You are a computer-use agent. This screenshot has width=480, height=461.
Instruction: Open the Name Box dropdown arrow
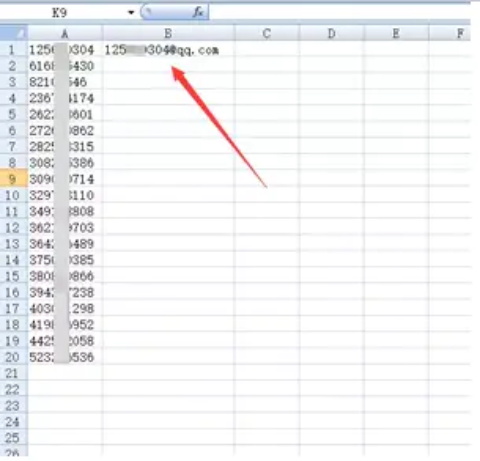(131, 13)
